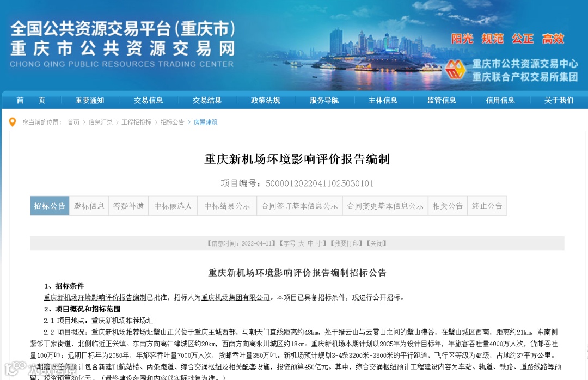Open 监管信息 navigation item

pyautogui.click(x=442, y=101)
